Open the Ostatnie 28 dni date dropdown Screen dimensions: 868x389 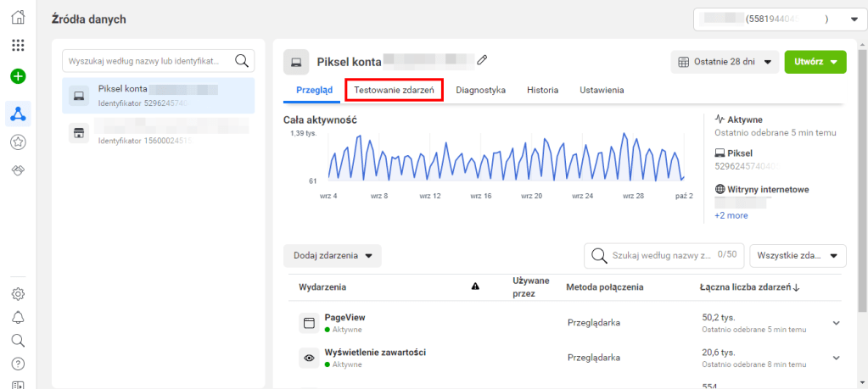pos(724,62)
